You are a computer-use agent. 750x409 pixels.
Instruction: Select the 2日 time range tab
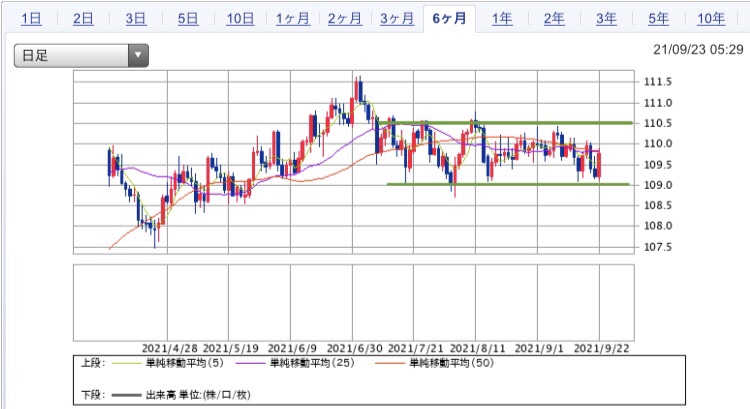(x=84, y=19)
